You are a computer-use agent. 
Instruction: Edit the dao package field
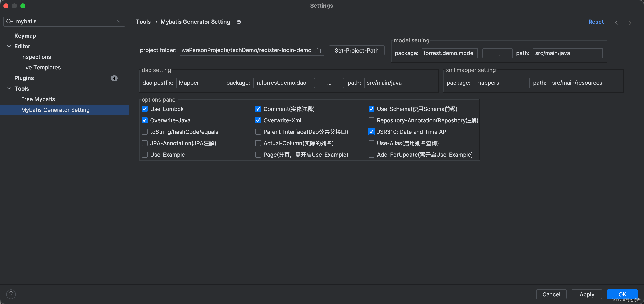281,83
